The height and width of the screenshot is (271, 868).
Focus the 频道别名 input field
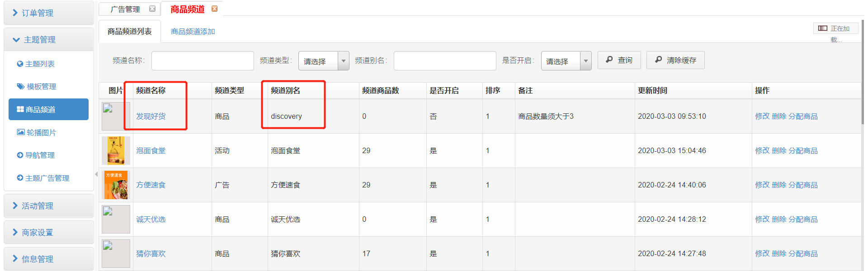click(445, 61)
